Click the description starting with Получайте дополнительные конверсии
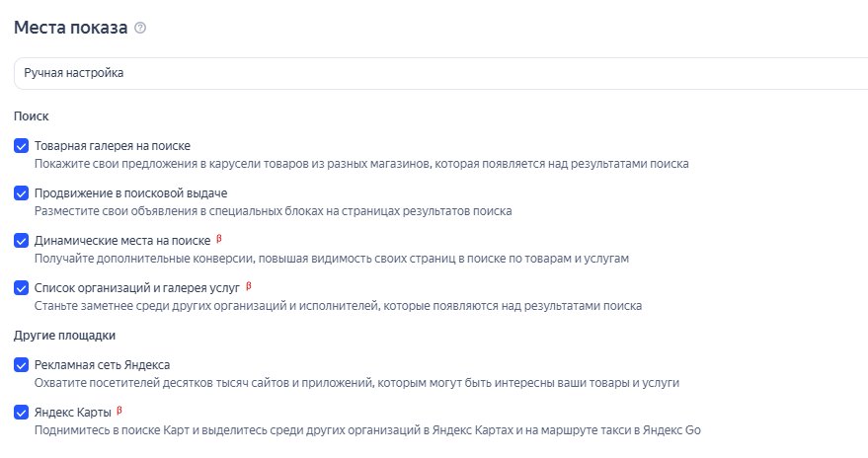868x458 pixels. tap(331, 259)
